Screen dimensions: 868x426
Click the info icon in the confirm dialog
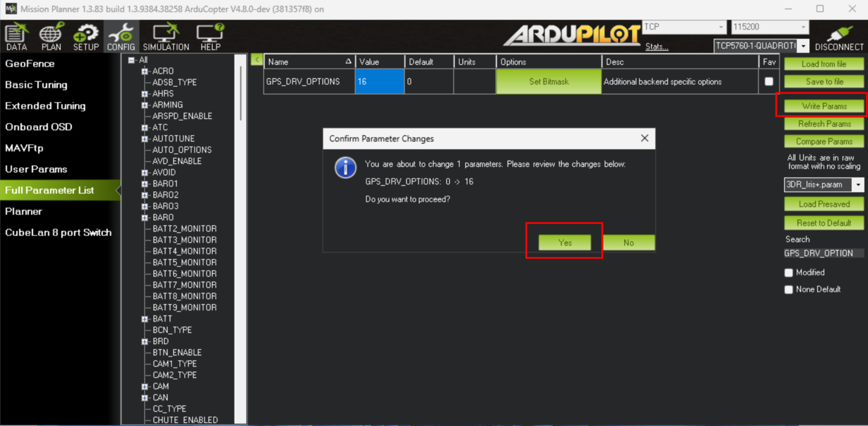[x=345, y=168]
